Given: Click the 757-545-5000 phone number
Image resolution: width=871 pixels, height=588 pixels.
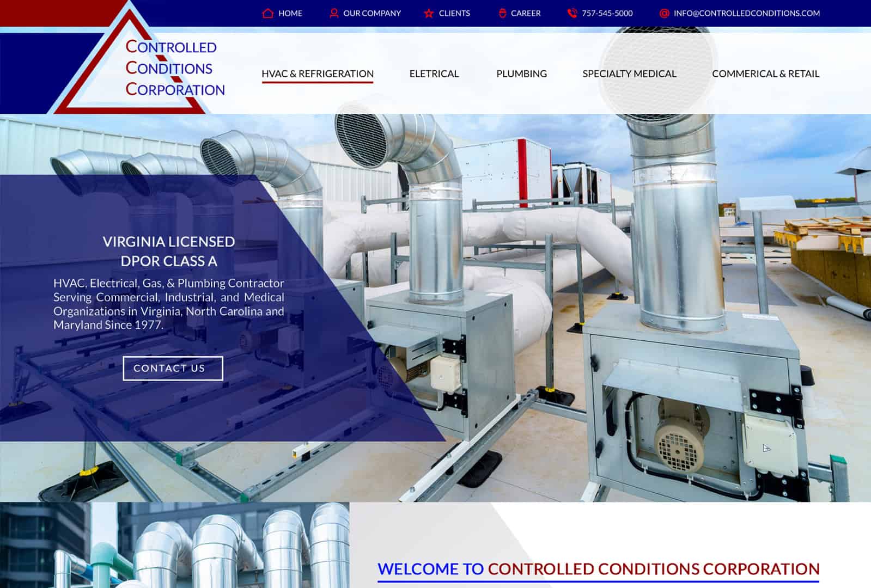Looking at the screenshot, I should pyautogui.click(x=607, y=13).
